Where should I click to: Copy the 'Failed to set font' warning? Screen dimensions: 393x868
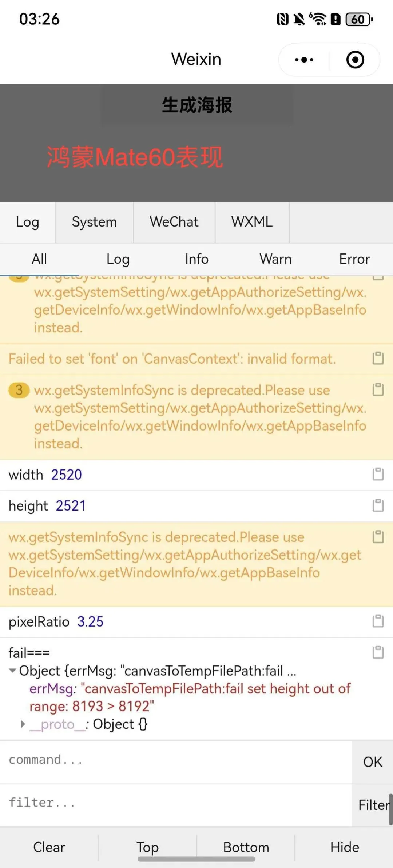(378, 358)
